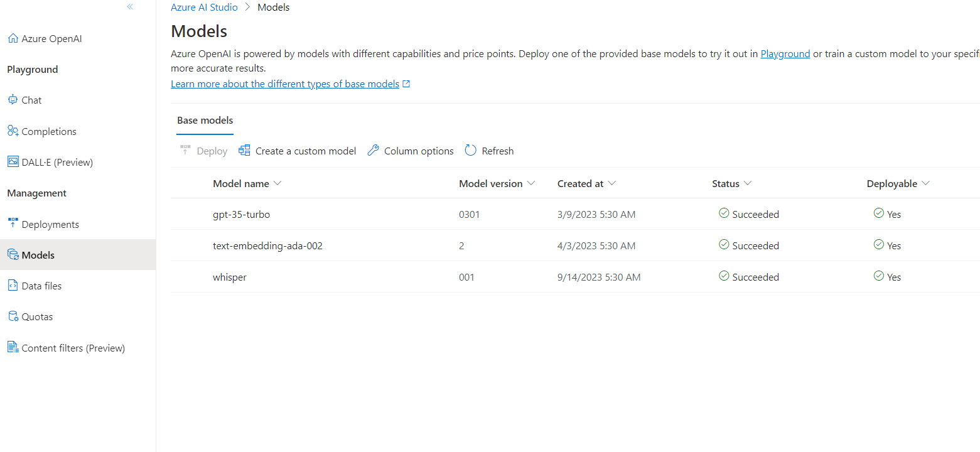Image resolution: width=980 pixels, height=452 pixels.
Task: Click 9/14/2023 5:30 AM date cell
Action: click(x=599, y=277)
